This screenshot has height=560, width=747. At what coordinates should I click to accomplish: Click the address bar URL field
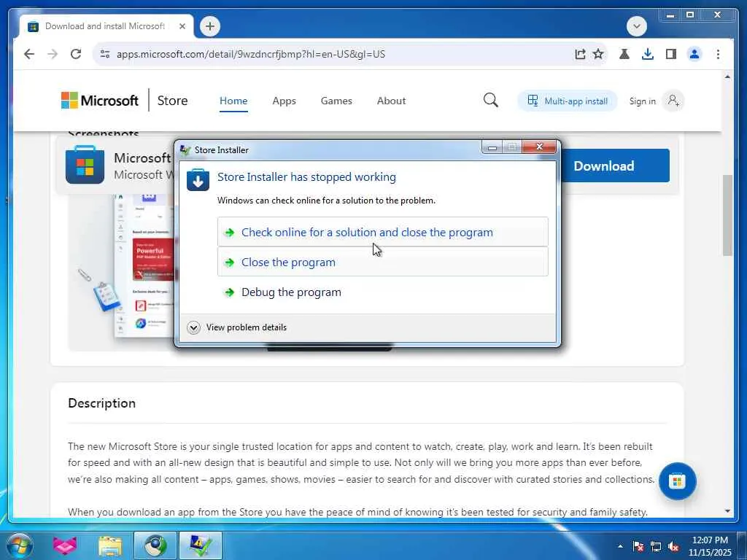(333, 54)
